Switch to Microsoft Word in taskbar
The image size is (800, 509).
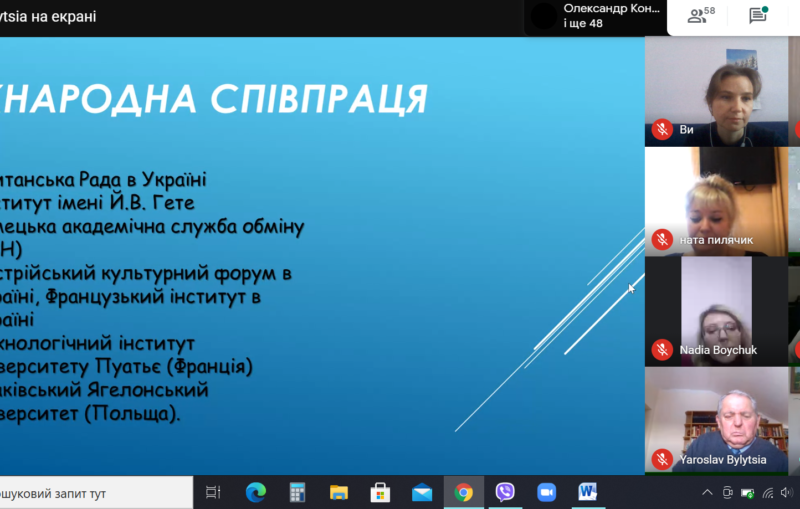click(587, 492)
